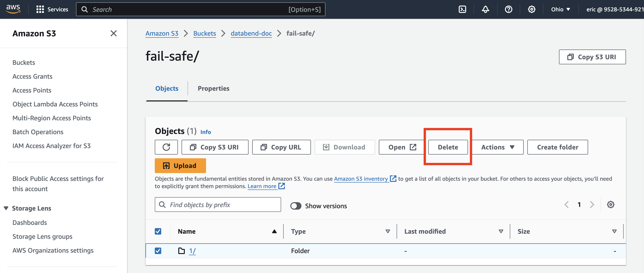Open the Actions dropdown menu

(x=498, y=147)
